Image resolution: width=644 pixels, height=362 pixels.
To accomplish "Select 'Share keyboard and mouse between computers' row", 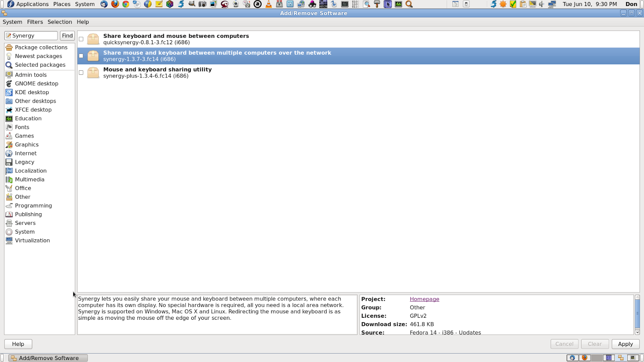I will point(358,39).
